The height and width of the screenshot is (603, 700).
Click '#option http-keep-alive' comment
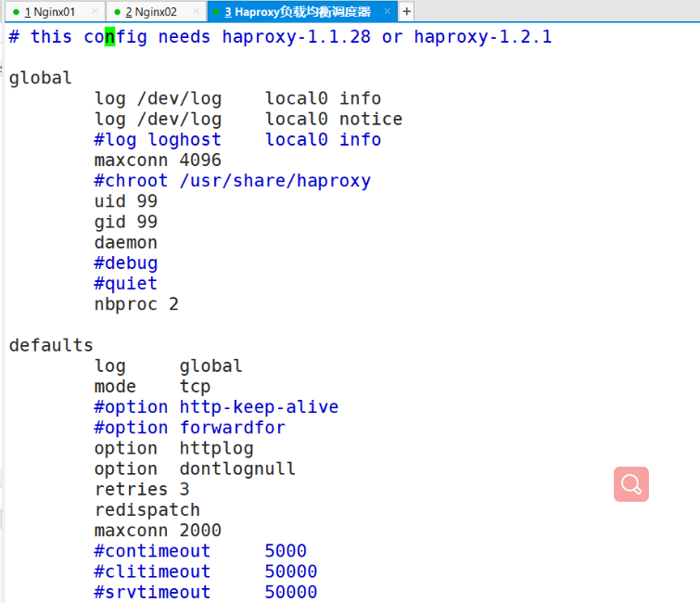(x=216, y=407)
